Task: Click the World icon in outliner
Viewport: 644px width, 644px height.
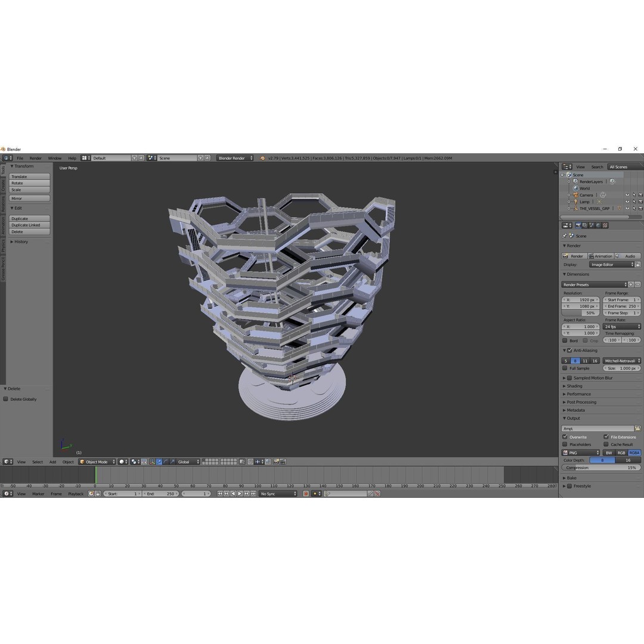Action: [576, 188]
